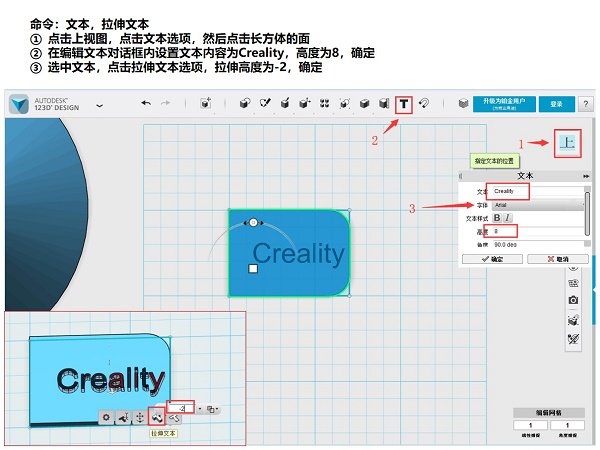This screenshot has height=450, width=600.
Task: Collapse the 文本 panel with double arrow
Action: 586,176
